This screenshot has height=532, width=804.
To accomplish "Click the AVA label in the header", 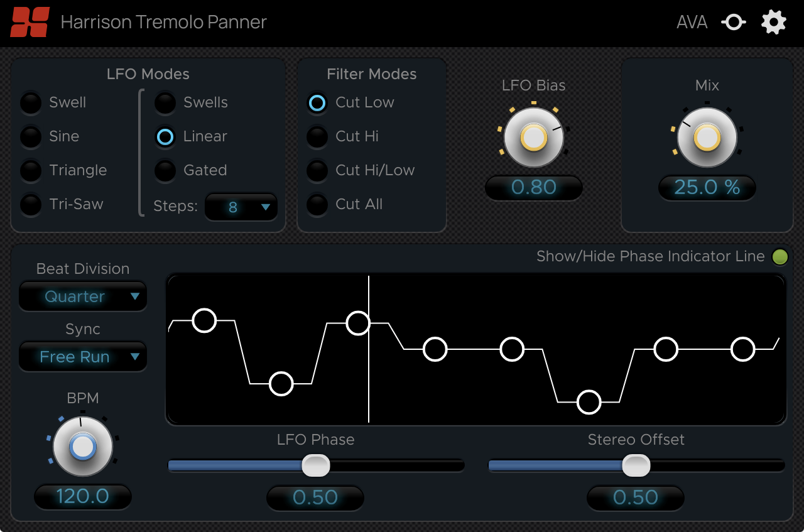I will point(692,21).
